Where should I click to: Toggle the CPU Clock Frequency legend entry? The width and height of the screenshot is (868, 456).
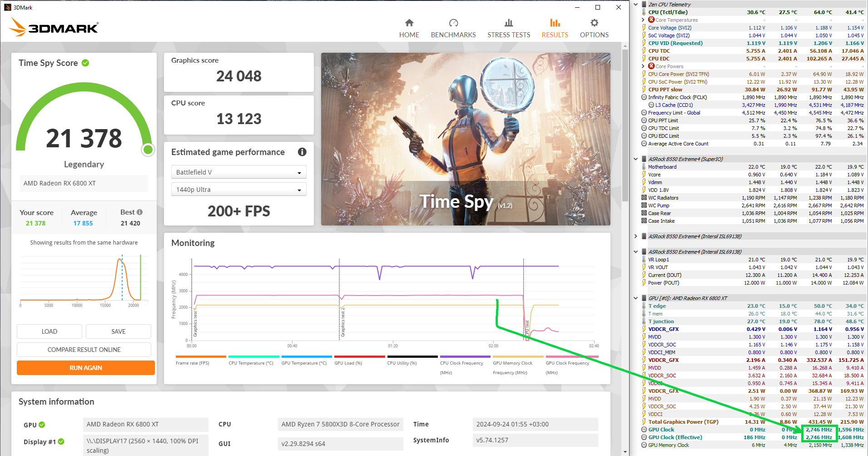point(465,365)
